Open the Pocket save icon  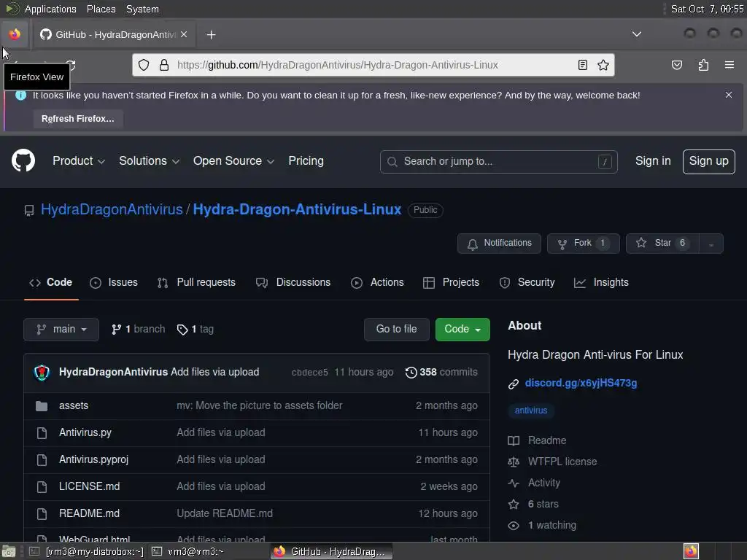[x=676, y=65]
